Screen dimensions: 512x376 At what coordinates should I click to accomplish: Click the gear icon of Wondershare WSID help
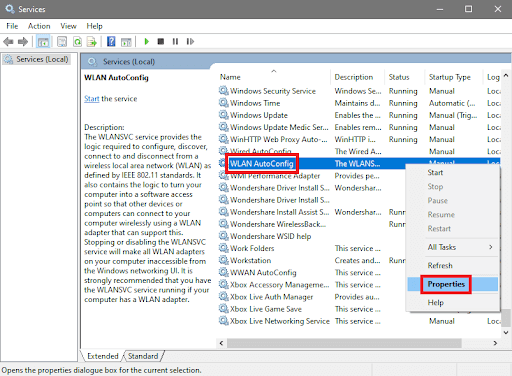click(223, 236)
